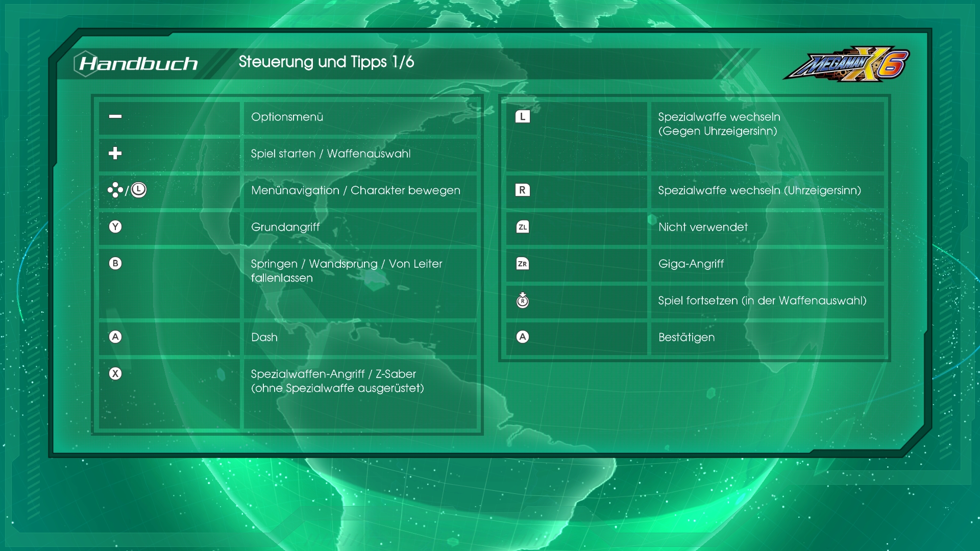
Task: Click the Mega Man X6 logo
Action: (x=846, y=64)
